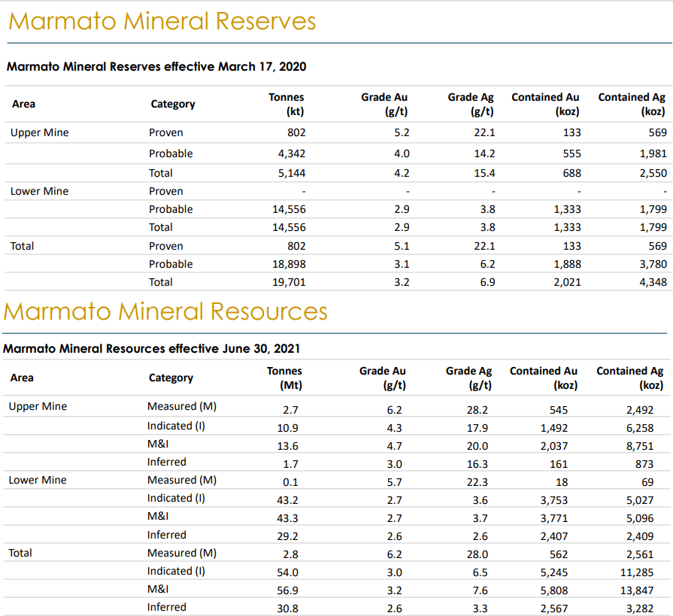Screen dimensions: 673x616
Task: Click 'Indicated (I)' in the Upper Mine row
Action: (177, 426)
